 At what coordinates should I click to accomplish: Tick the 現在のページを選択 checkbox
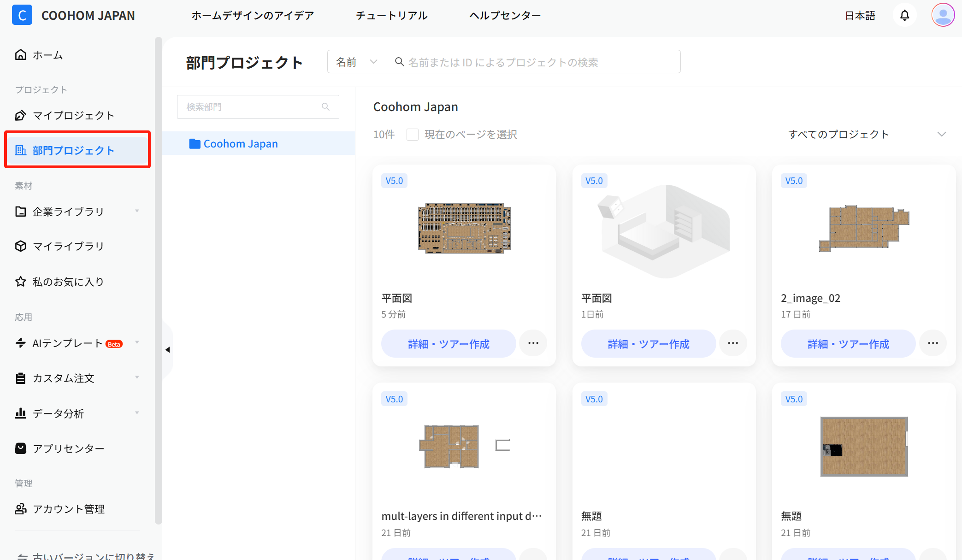pos(413,135)
